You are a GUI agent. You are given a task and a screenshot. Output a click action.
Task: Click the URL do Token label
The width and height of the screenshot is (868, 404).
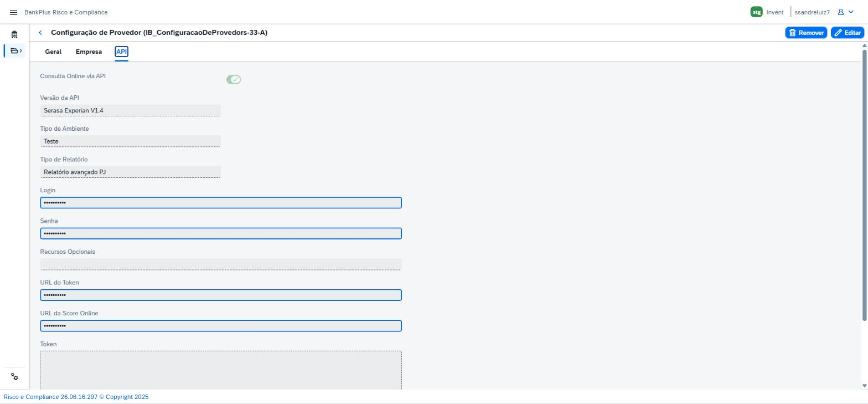pyautogui.click(x=59, y=283)
